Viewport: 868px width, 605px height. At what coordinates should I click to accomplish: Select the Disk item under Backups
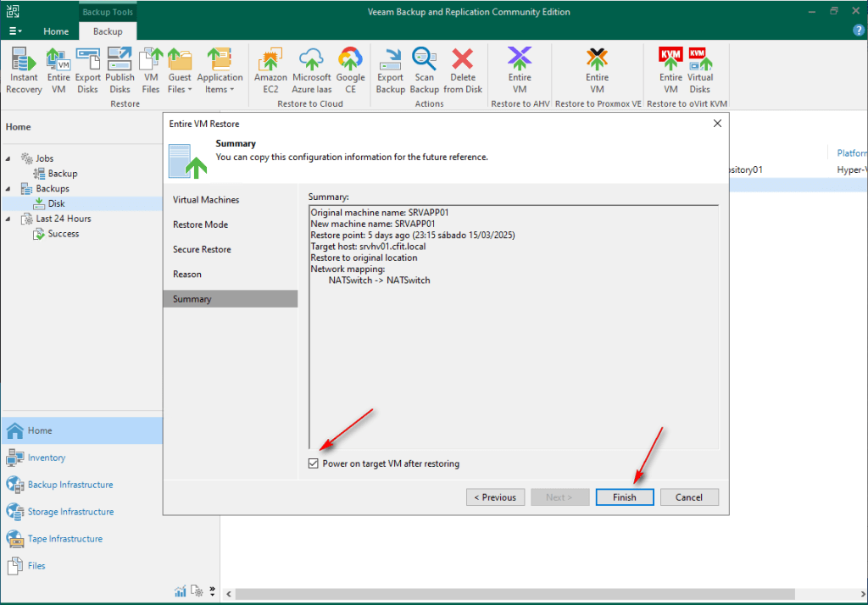tap(56, 203)
